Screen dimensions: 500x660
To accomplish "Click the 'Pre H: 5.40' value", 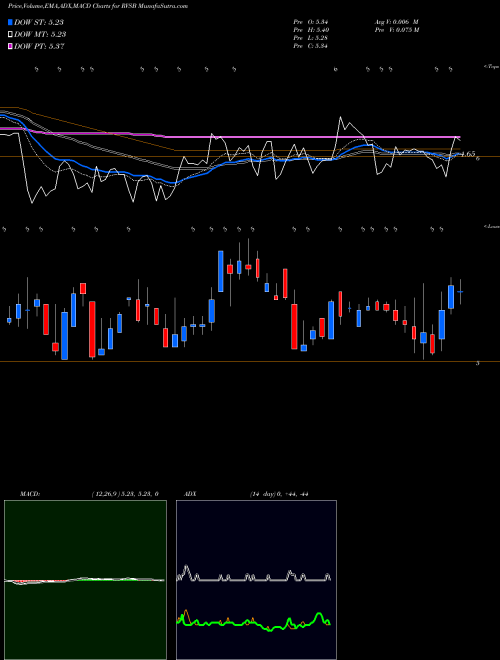I will point(311,30).
